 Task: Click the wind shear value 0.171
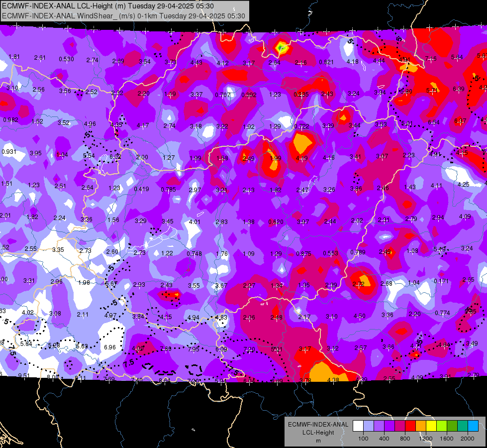coord(441,281)
